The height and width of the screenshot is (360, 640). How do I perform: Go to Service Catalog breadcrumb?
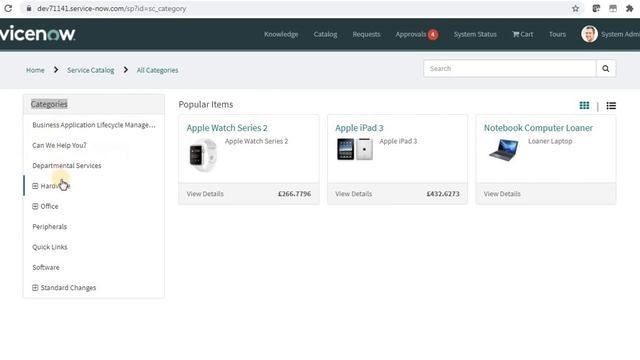[x=91, y=70]
